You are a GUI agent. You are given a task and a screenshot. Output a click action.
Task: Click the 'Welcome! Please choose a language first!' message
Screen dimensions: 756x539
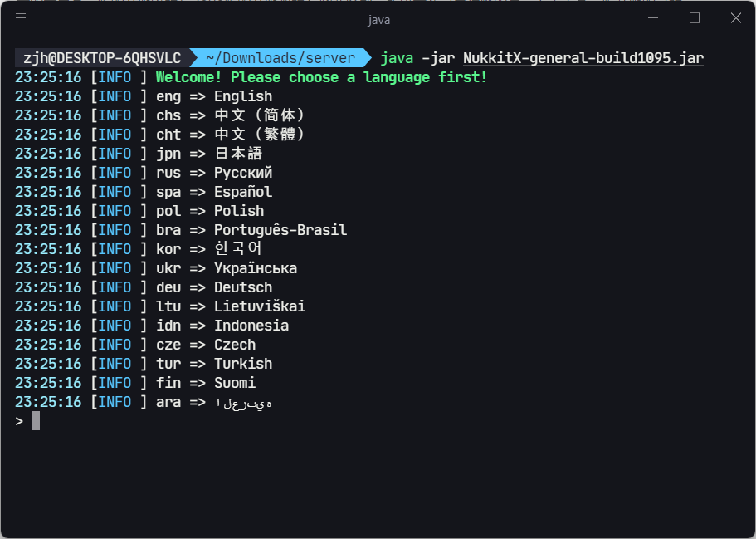[x=322, y=77]
